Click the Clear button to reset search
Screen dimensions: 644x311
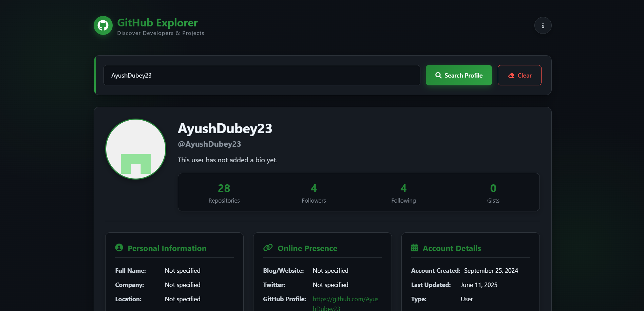[x=519, y=75]
